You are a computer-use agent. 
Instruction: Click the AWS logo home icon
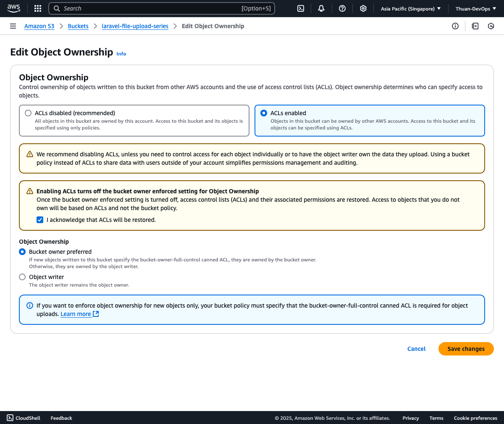(x=13, y=8)
